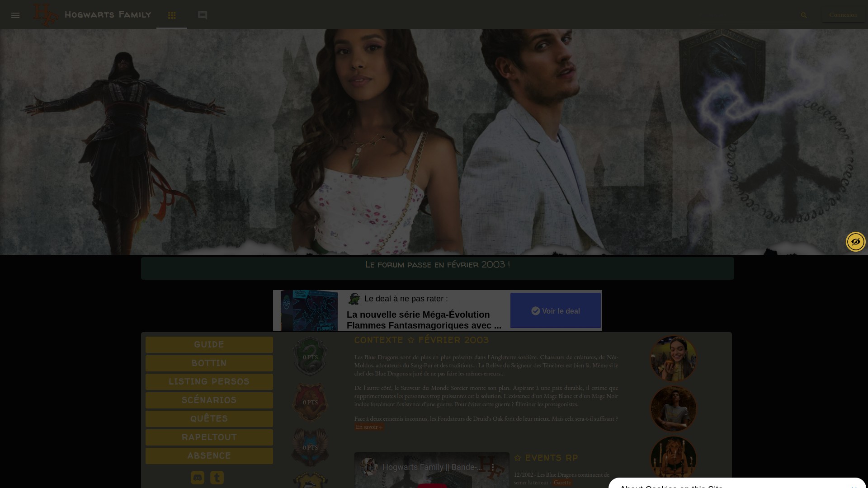This screenshot has width=868, height=488.
Task: Open Listing Persos menu button
Action: (209, 382)
